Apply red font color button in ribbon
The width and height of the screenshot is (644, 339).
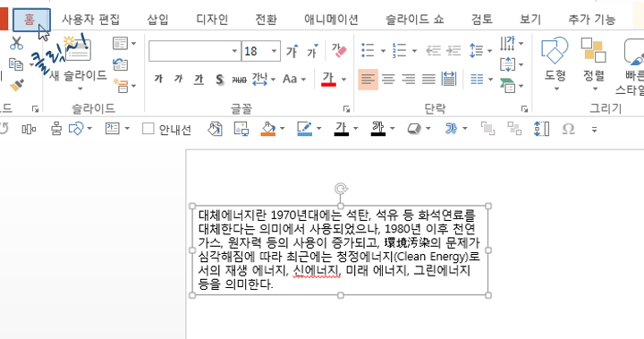pyautogui.click(x=328, y=79)
